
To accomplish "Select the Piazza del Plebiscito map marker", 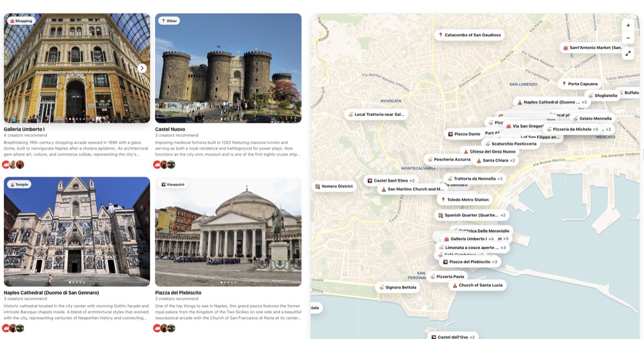I will 470,262.
